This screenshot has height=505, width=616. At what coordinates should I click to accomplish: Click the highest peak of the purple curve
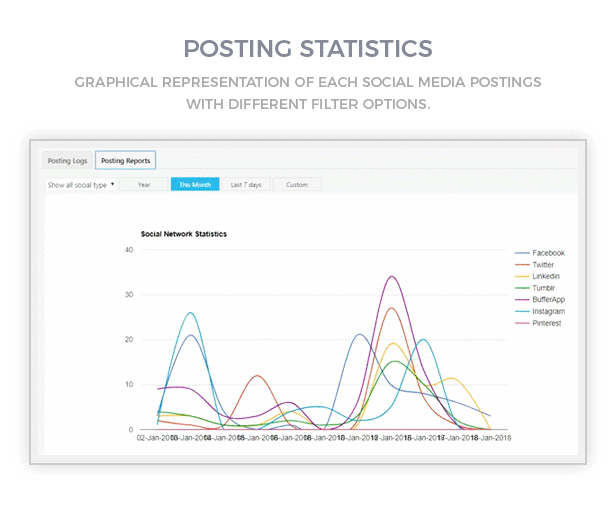point(392,277)
